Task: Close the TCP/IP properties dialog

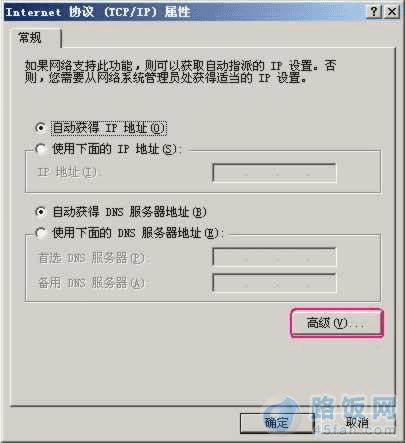Action: click(x=392, y=12)
